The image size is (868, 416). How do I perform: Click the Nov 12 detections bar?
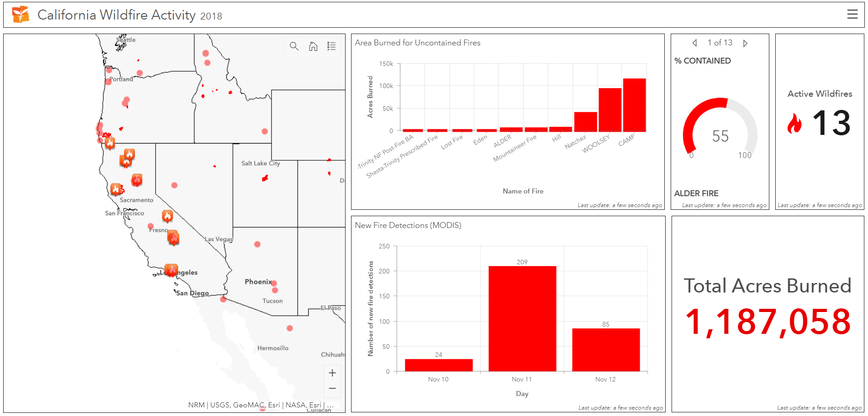pos(606,350)
